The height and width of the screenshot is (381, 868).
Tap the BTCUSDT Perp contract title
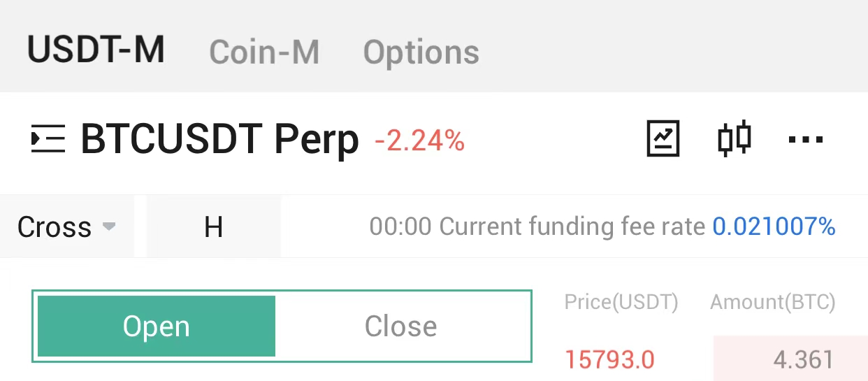tap(220, 139)
